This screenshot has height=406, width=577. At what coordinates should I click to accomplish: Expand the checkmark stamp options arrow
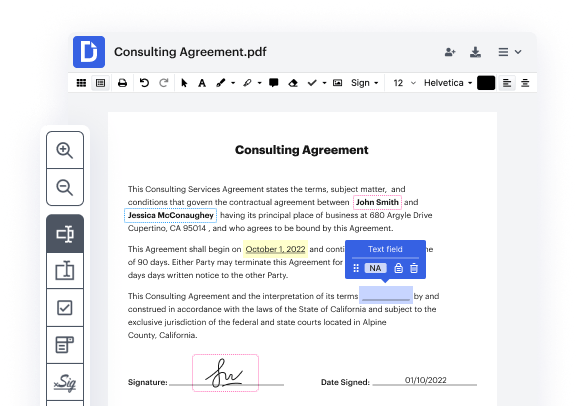324,83
